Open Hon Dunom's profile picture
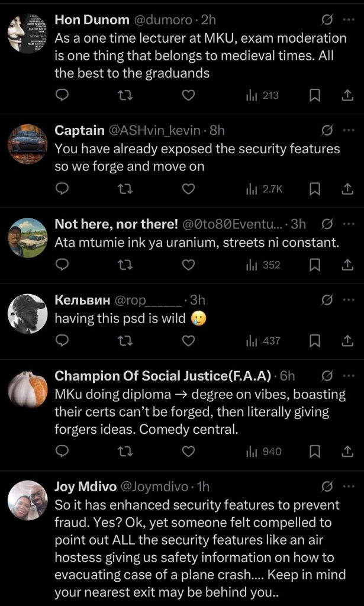364x606 pixels. tap(27, 34)
